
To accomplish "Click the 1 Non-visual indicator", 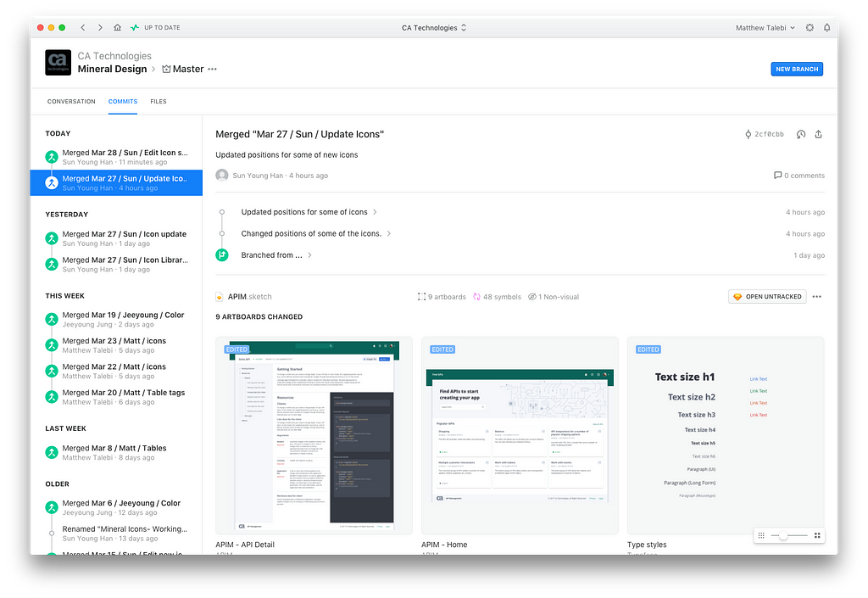I will click(554, 297).
